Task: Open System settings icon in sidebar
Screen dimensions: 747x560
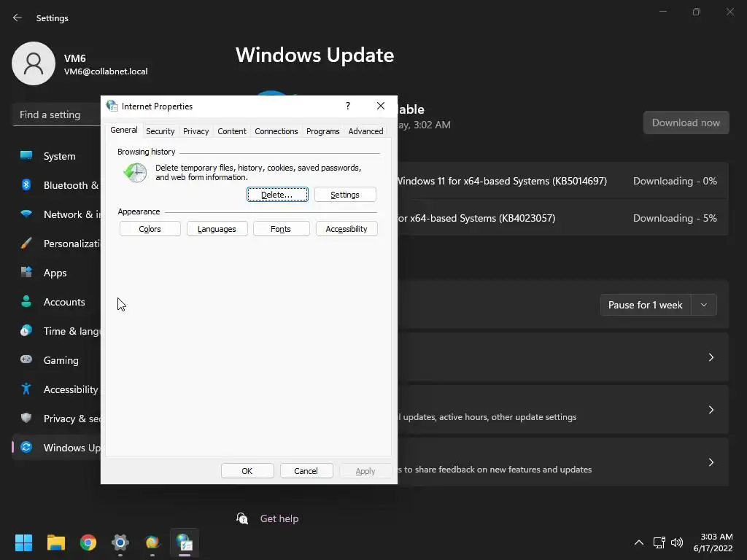Action: [26, 156]
